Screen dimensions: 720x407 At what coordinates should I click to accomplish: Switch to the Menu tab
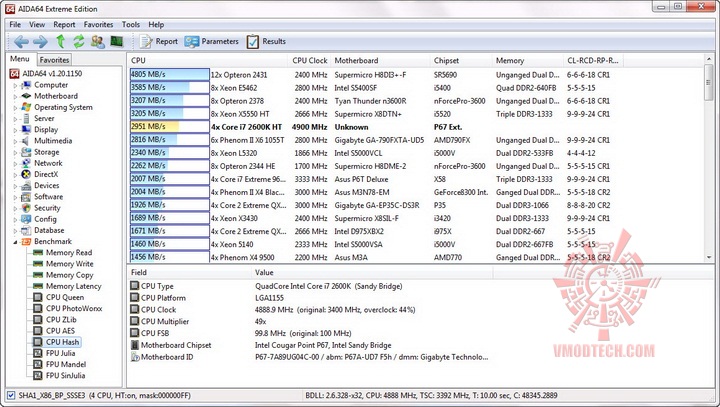(x=20, y=59)
